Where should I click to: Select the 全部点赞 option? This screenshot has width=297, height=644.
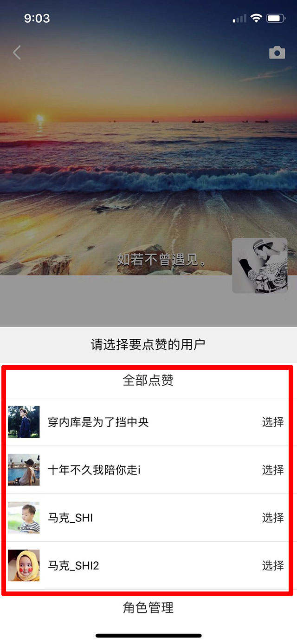point(148,381)
